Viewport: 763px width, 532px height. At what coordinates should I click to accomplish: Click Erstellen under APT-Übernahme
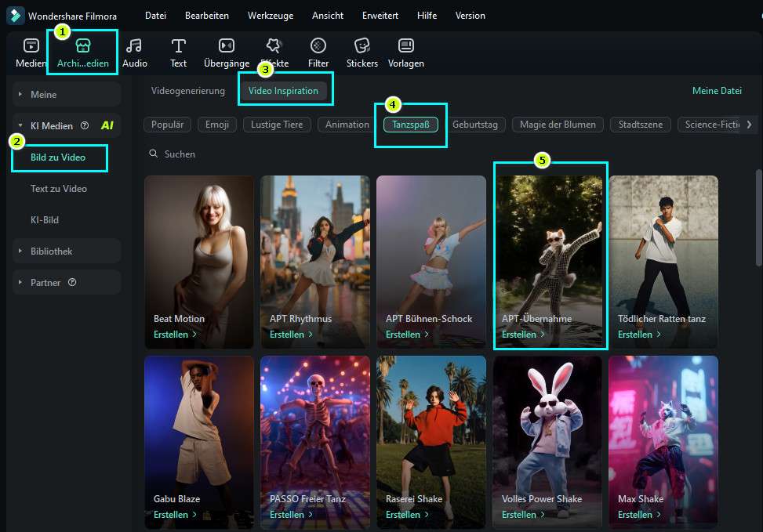tap(523, 335)
